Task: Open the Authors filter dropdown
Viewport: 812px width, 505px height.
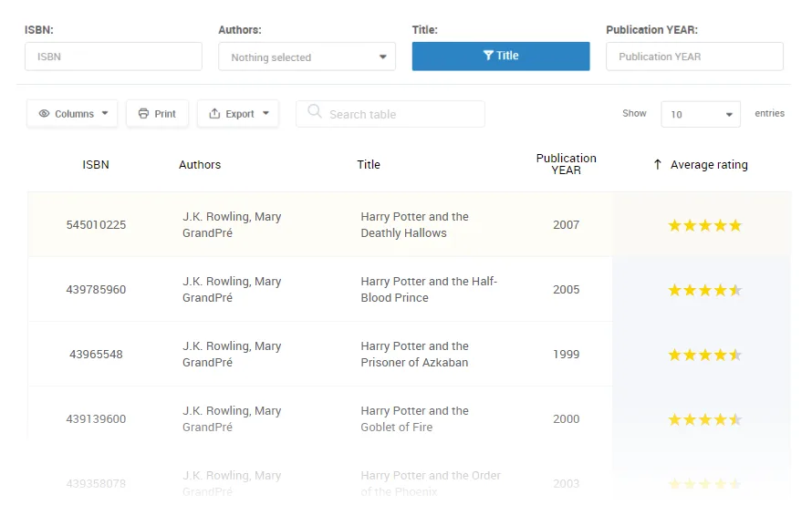Action: click(307, 57)
